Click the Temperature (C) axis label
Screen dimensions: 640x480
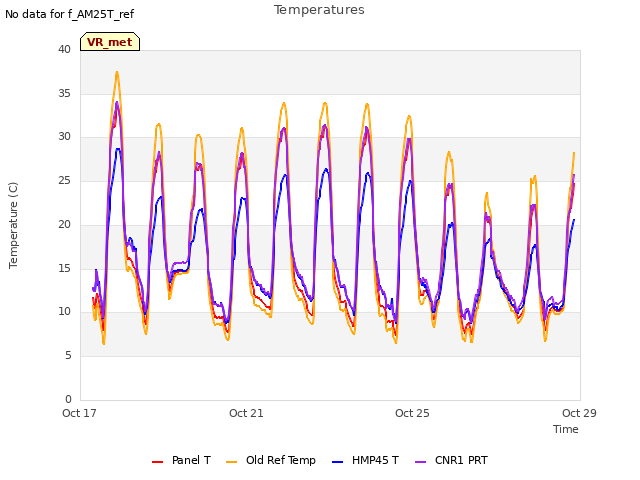[x=13, y=225]
